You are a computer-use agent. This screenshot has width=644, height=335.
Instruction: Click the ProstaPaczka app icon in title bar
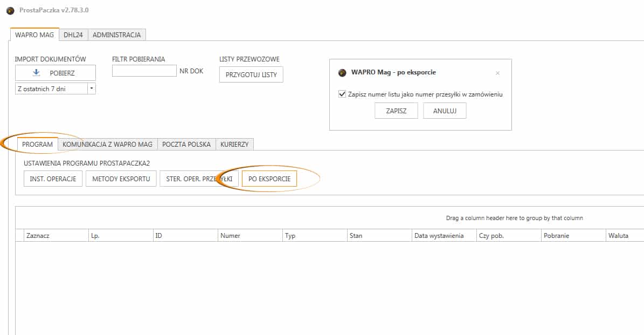point(10,11)
